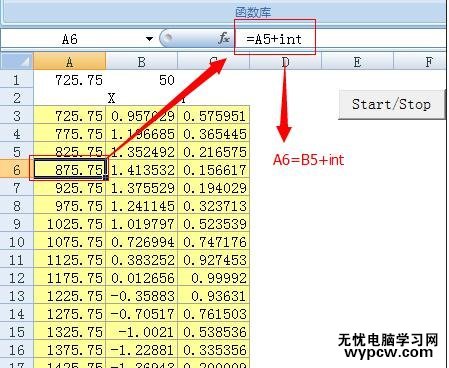Viewport: 449px width, 368px height.
Task: Click cell A15 with value 1325.75
Action: pos(70,332)
